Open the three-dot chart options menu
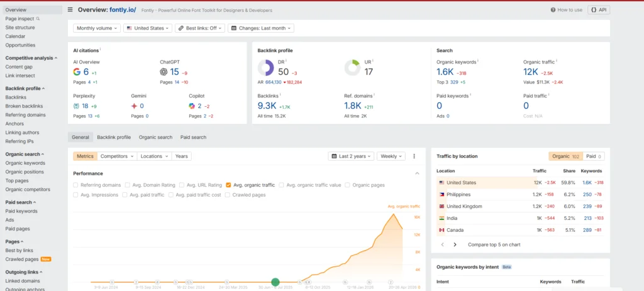Viewport: 644px width, 291px height. click(414, 156)
